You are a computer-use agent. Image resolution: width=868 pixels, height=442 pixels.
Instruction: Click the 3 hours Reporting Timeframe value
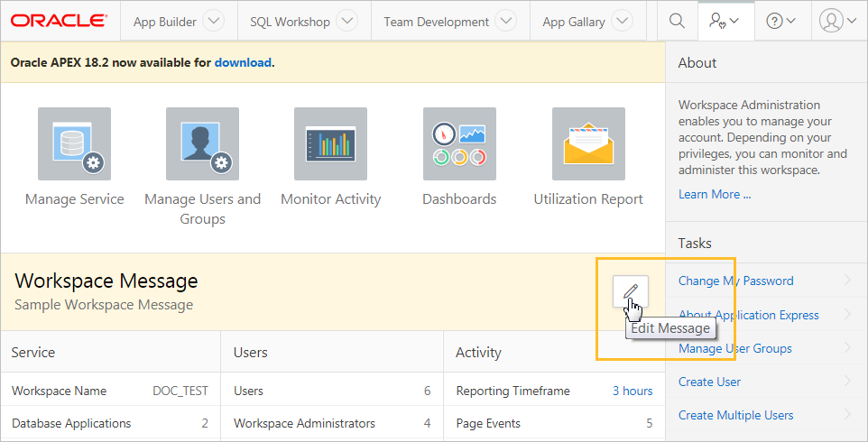pos(632,391)
